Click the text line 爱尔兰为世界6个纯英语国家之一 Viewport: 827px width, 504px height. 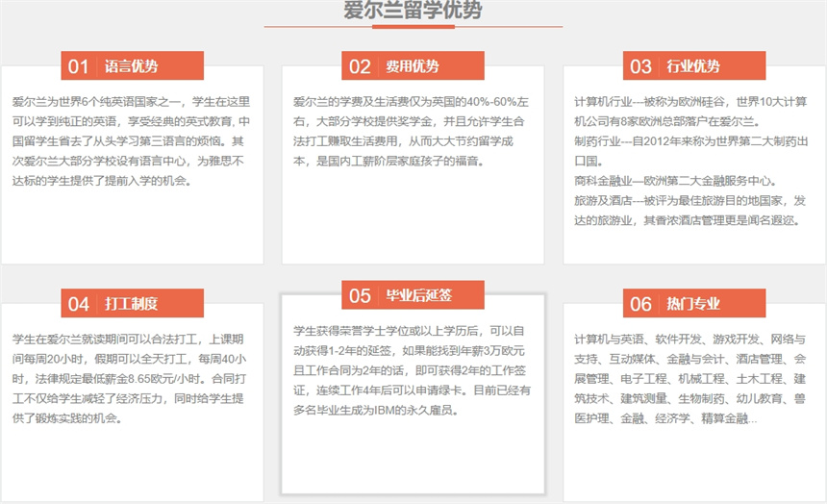click(x=96, y=101)
